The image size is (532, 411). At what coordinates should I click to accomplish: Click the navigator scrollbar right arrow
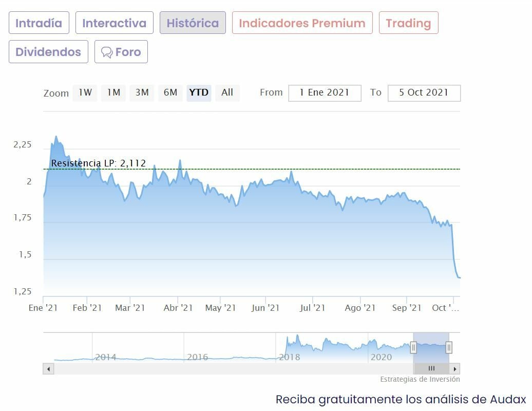(x=454, y=369)
